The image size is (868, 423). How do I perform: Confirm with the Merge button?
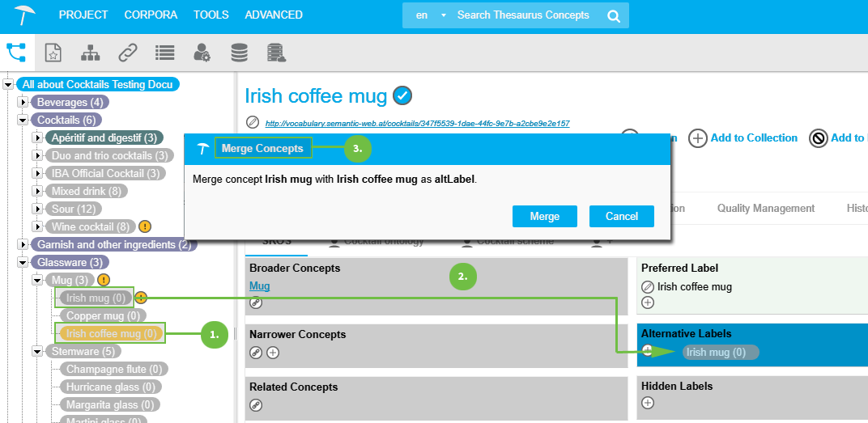click(544, 216)
